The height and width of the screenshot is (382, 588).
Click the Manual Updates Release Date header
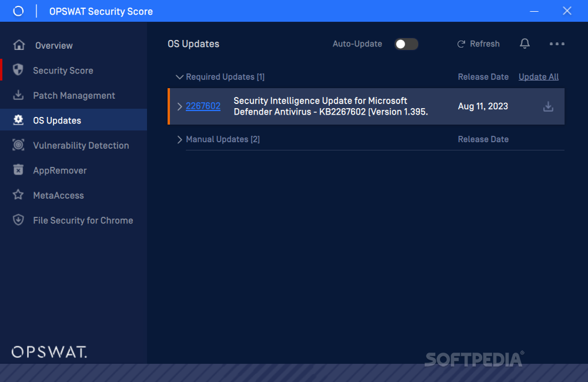(x=483, y=139)
